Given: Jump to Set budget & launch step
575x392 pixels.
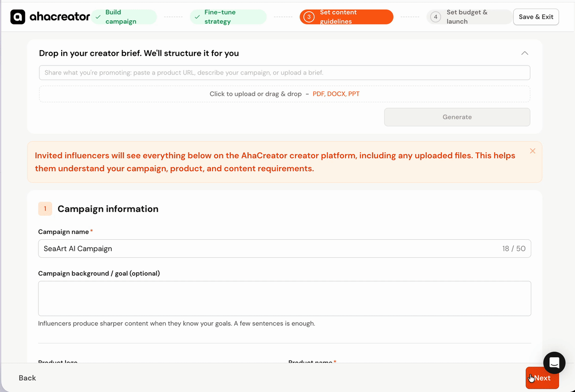Looking at the screenshot, I should (x=469, y=17).
